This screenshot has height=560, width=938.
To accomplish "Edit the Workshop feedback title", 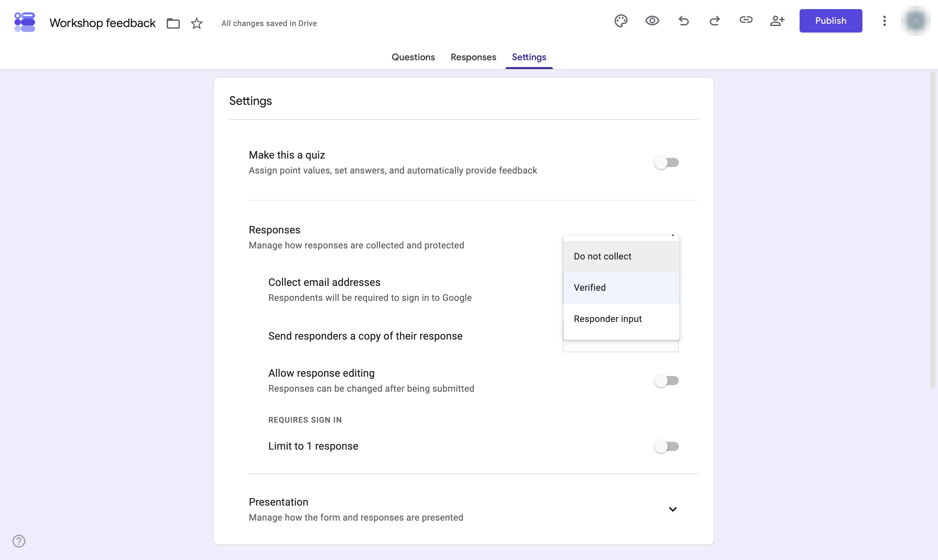I will [x=102, y=23].
